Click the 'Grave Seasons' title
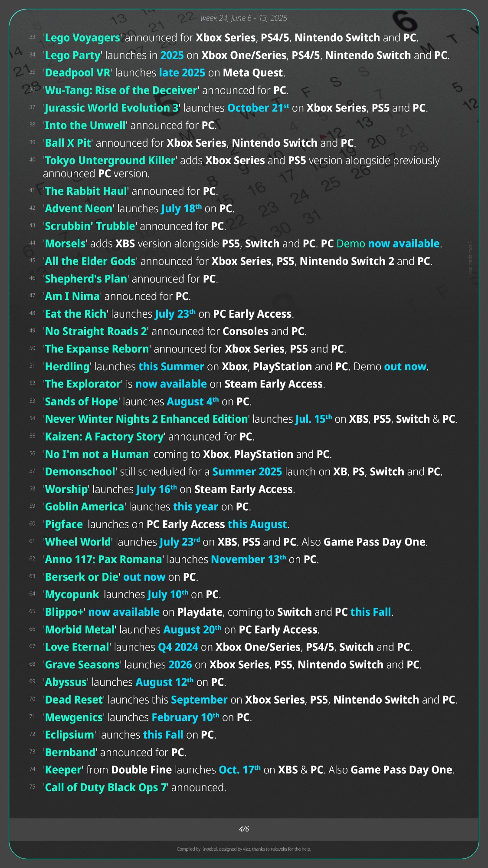The width and height of the screenshot is (488, 868). 82,665
